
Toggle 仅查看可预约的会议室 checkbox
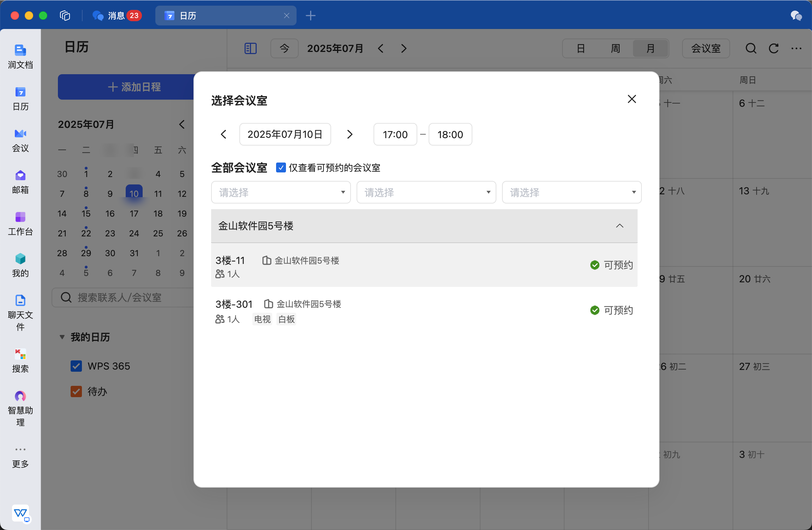pyautogui.click(x=281, y=167)
